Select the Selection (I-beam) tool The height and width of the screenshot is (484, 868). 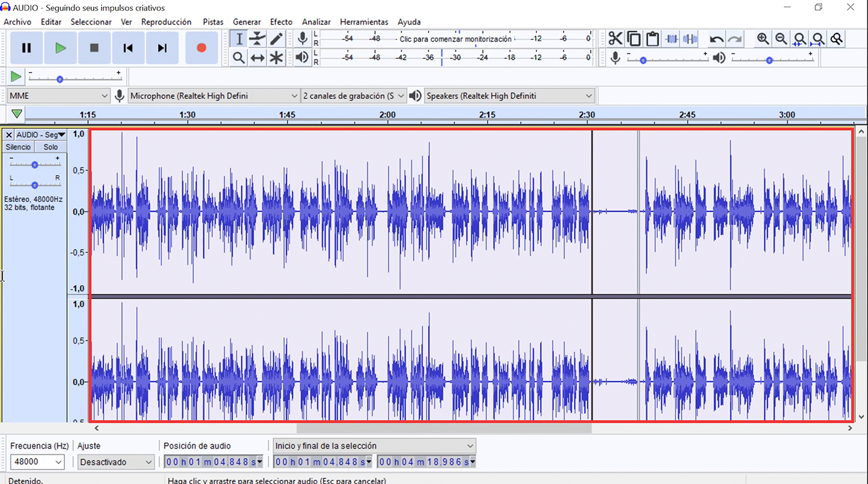point(239,38)
